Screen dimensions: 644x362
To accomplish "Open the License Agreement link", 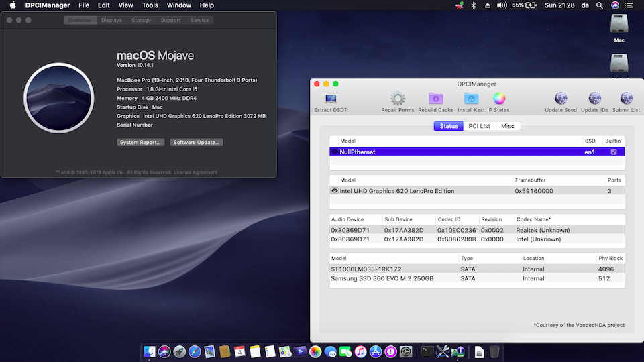I will pos(195,172).
